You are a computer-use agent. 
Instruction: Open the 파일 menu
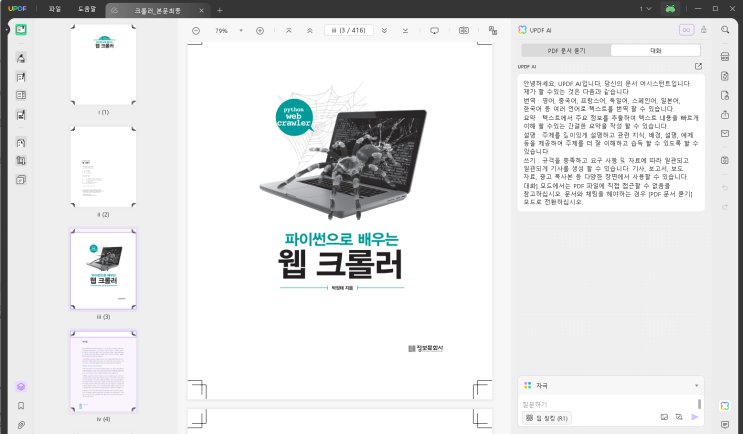click(55, 9)
